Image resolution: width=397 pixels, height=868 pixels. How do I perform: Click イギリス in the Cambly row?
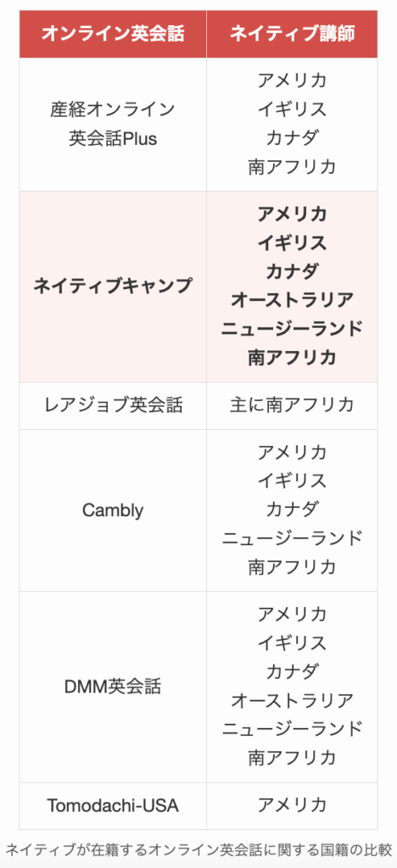click(x=293, y=481)
